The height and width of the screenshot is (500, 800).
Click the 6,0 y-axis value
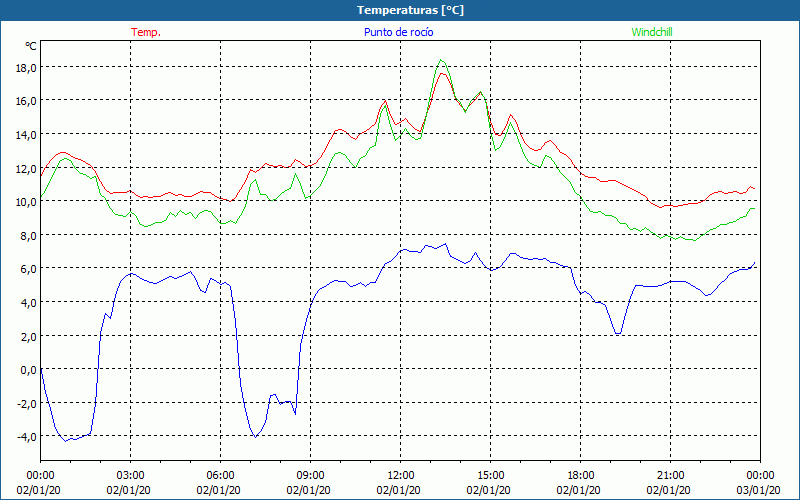pyautogui.click(x=28, y=269)
